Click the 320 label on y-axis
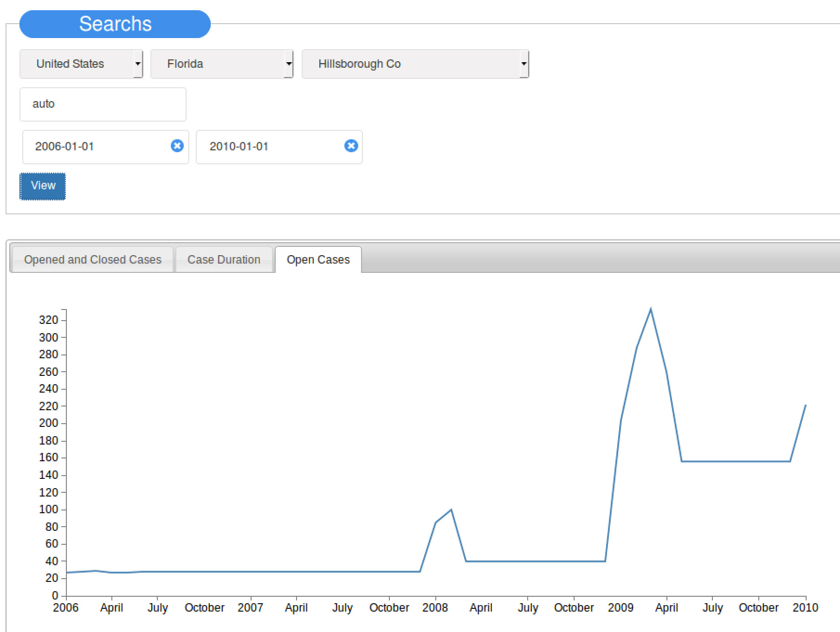 pos(48,320)
